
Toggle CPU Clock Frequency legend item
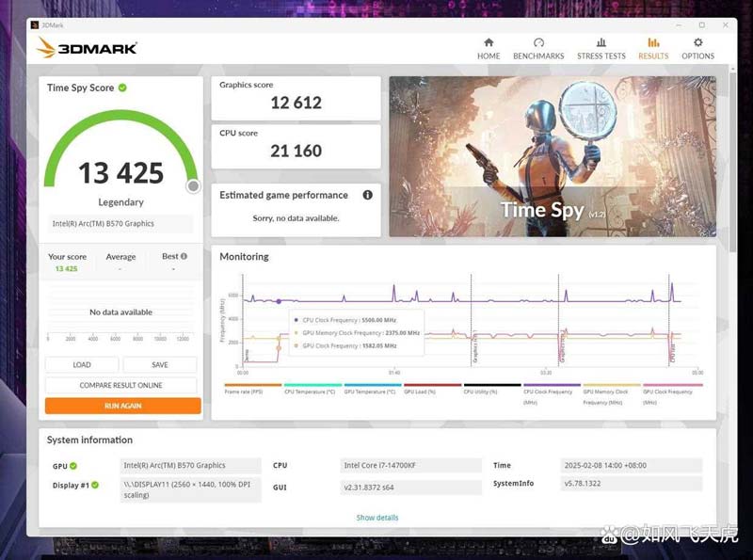[x=552, y=393]
